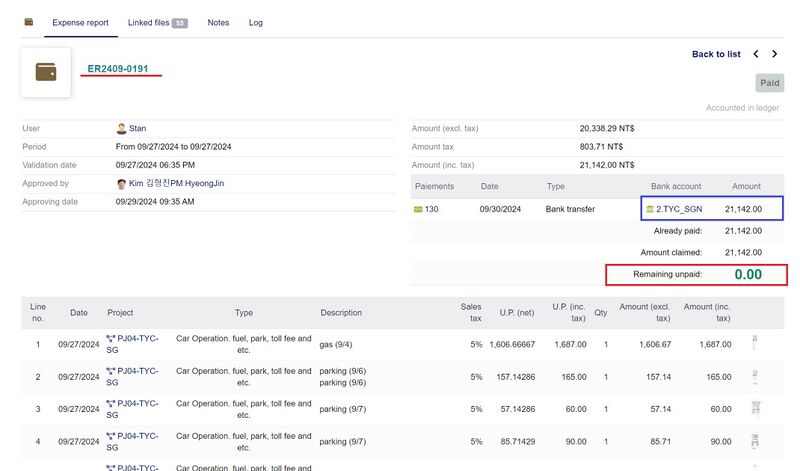Click project icon in line 3
The image size is (800, 471).
point(110,404)
